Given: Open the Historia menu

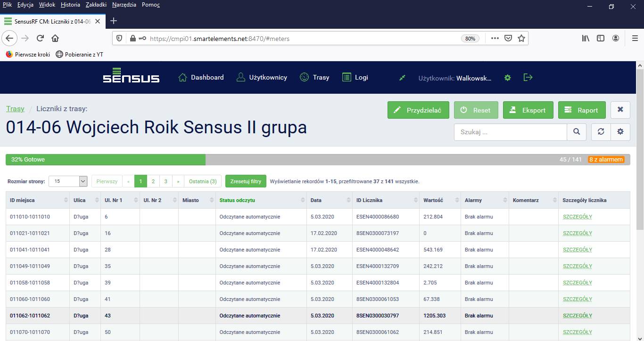Looking at the screenshot, I should [70, 5].
